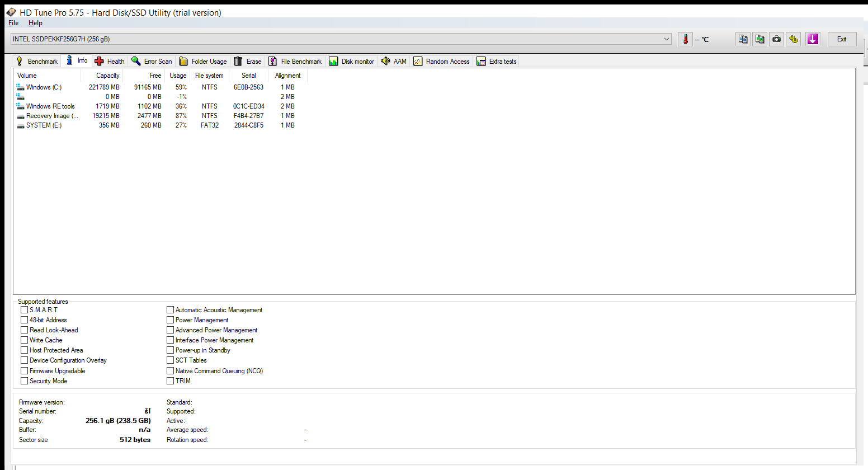The height and width of the screenshot is (470, 868).
Task: Click the serial value 6E0B-2563
Action: pos(248,87)
